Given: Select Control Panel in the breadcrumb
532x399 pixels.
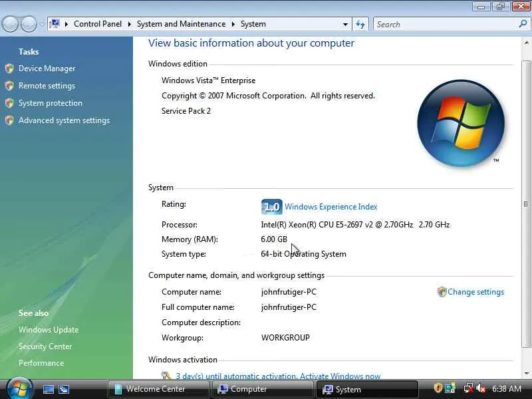Looking at the screenshot, I should (x=98, y=24).
